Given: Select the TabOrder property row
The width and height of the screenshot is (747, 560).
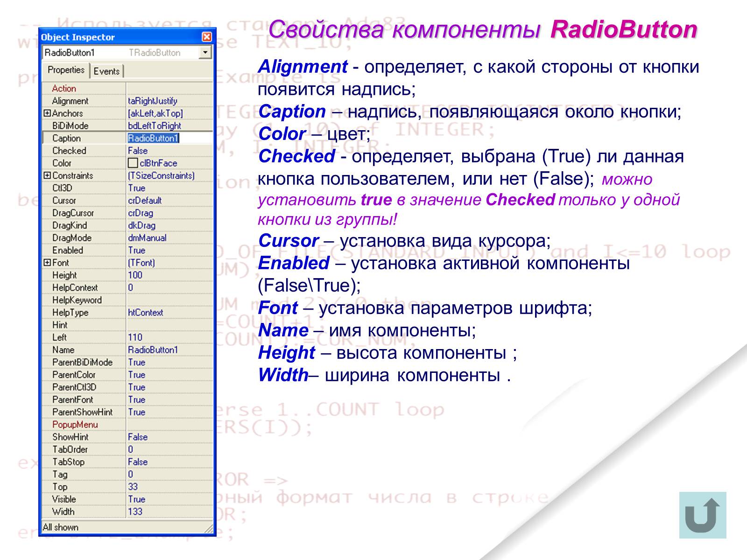Looking at the screenshot, I should coord(127,449).
